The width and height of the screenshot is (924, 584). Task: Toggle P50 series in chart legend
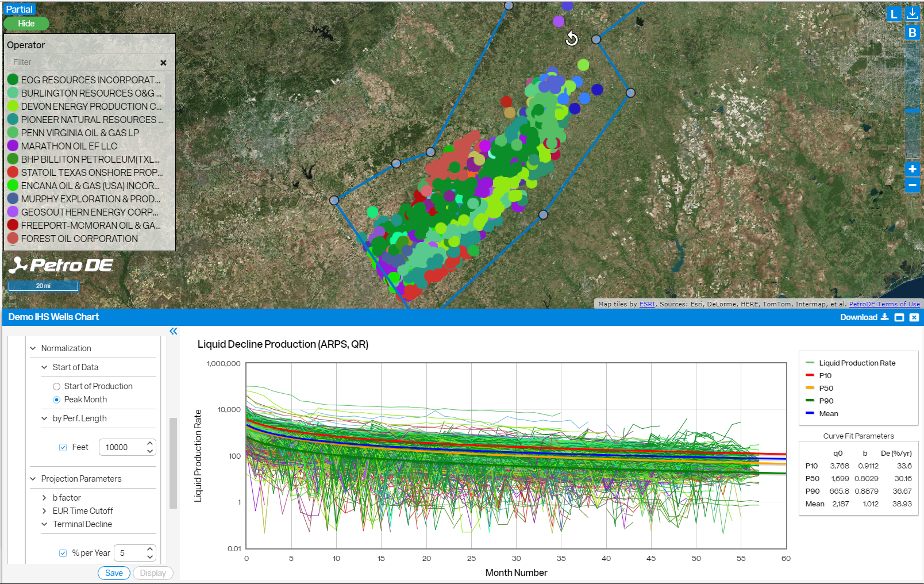coord(819,389)
